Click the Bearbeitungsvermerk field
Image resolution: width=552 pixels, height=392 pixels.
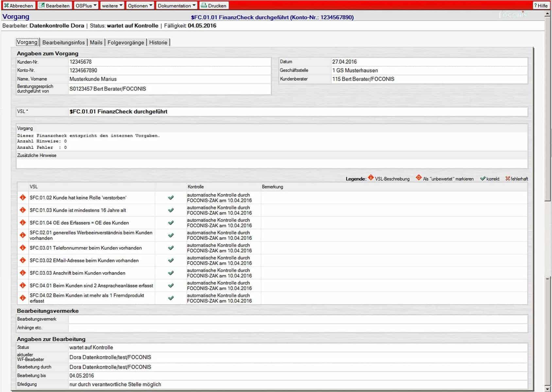click(298, 319)
